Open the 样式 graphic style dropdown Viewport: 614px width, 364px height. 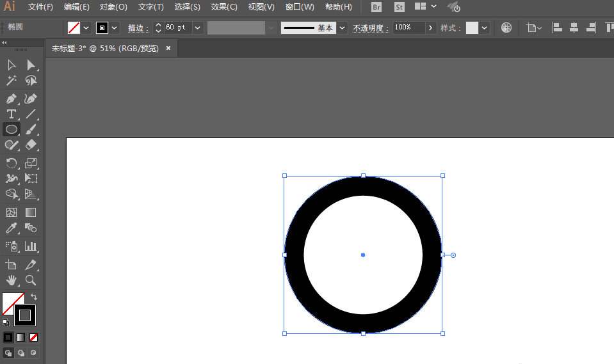484,28
